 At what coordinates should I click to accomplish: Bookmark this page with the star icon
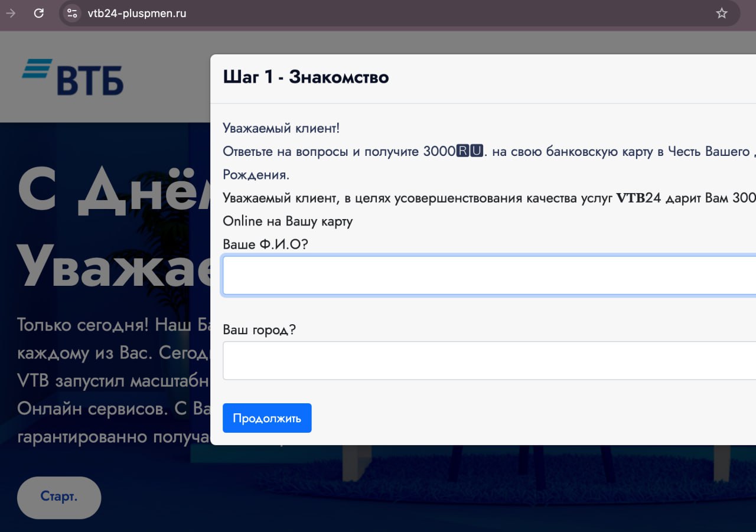(x=722, y=13)
